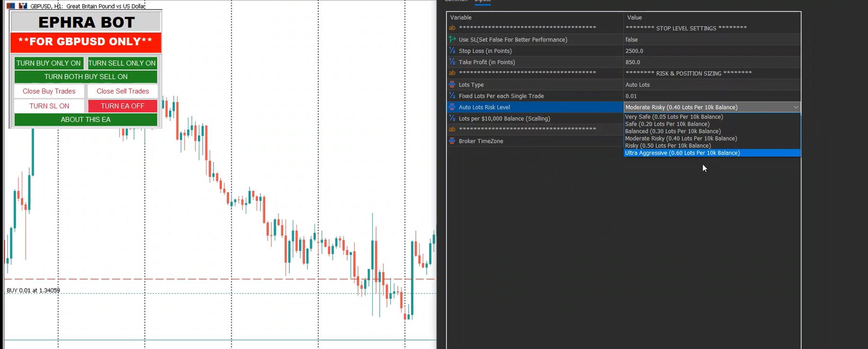This screenshot has width=868, height=349.
Task: Click the fraction icon next to Take Profit
Action: pyautogui.click(x=452, y=62)
